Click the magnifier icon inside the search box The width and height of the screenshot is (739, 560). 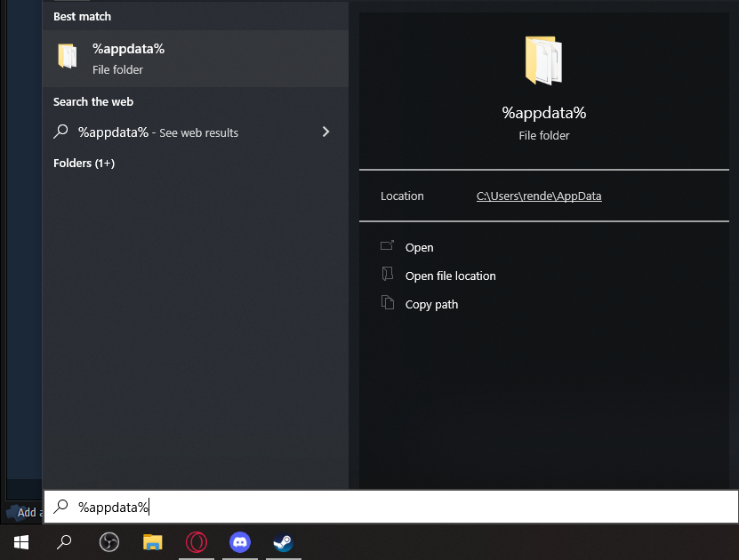click(61, 507)
